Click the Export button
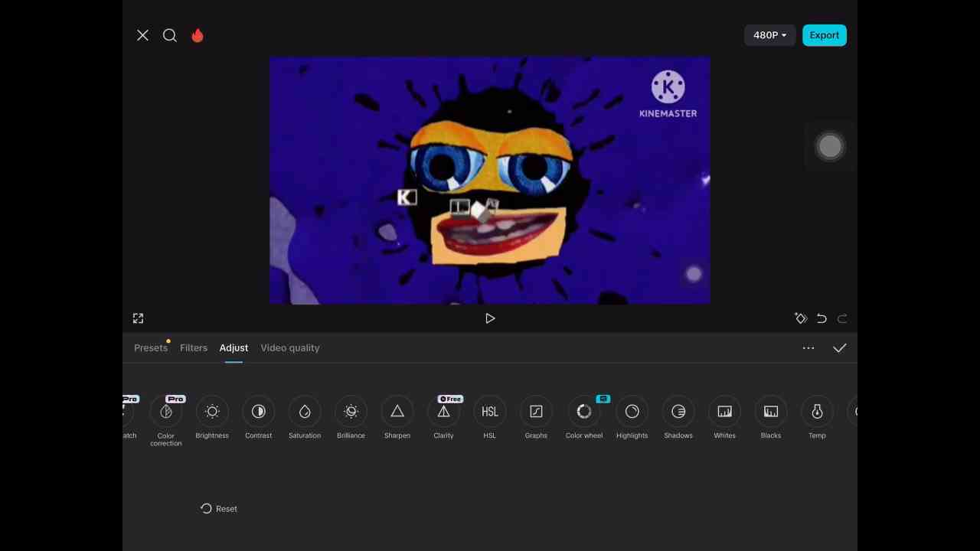 click(x=825, y=35)
